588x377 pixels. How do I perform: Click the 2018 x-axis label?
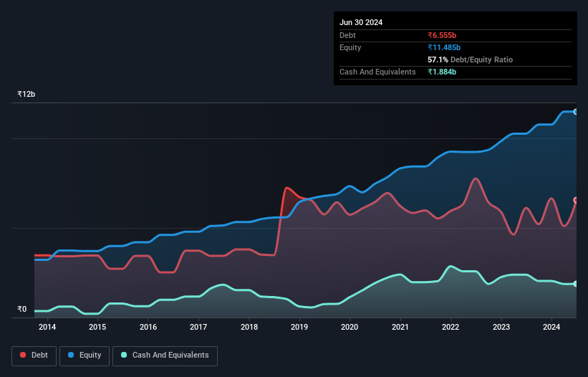pos(249,327)
